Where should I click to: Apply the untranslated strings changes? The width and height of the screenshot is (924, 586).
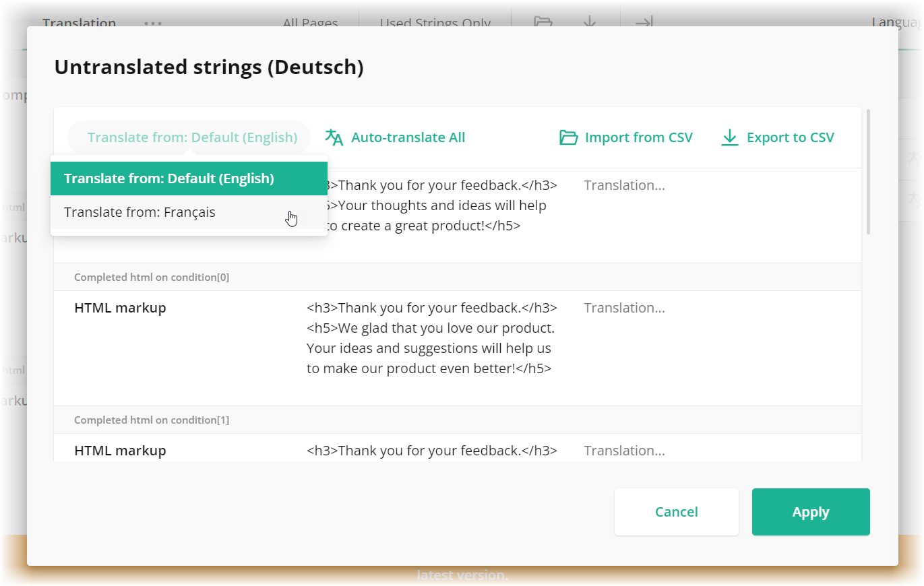(x=810, y=512)
